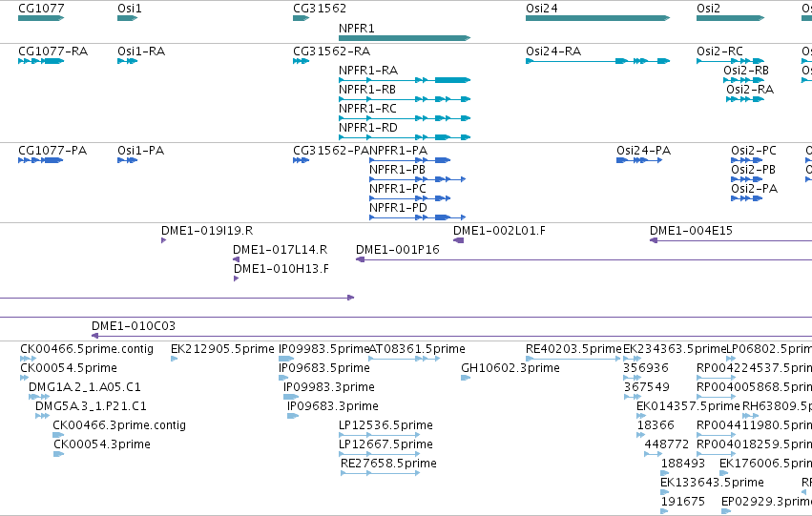Click the CK00054.3prime EST label

[102, 444]
